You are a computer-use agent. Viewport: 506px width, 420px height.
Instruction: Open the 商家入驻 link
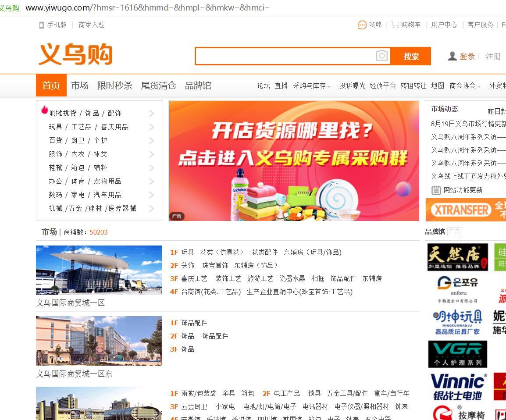click(x=92, y=25)
